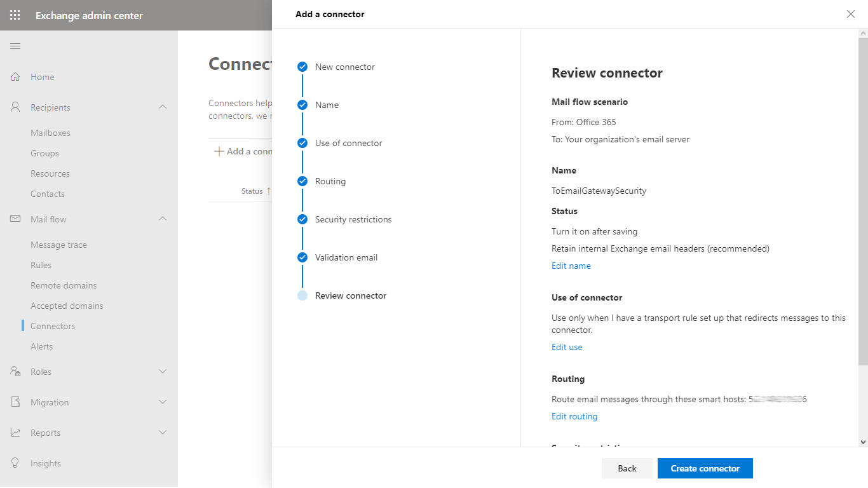Click the Mail flow envelope icon

[x=16, y=219]
